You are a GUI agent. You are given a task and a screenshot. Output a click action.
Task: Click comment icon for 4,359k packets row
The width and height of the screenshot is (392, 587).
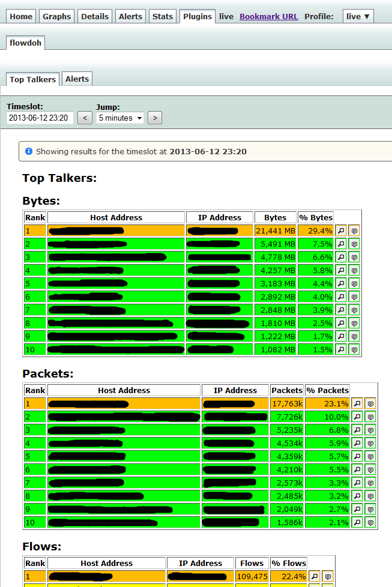[x=370, y=456]
